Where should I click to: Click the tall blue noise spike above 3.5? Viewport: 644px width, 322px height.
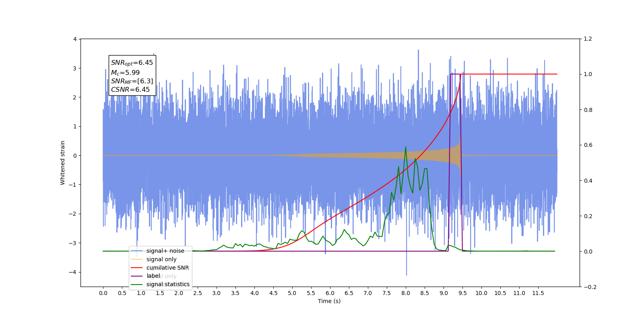418,51
